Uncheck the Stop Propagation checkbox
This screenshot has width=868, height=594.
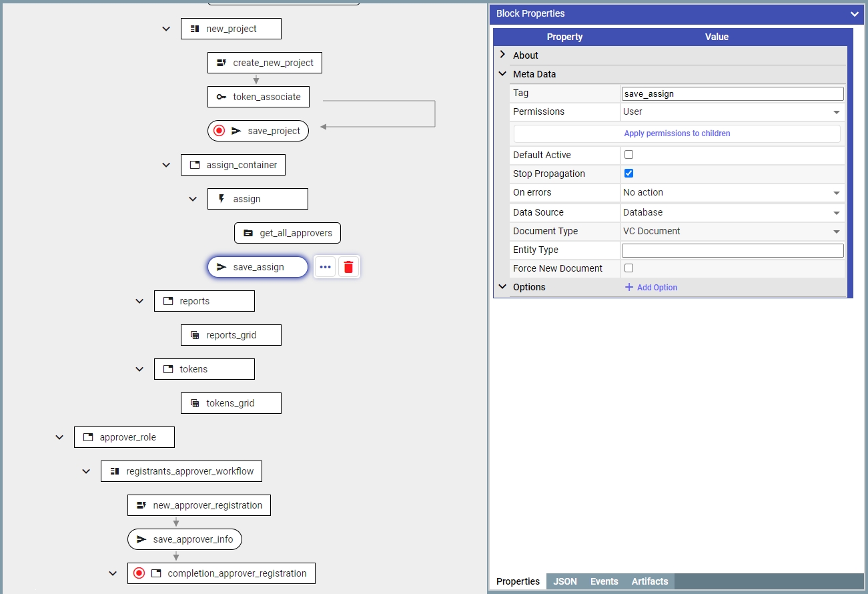coord(628,174)
